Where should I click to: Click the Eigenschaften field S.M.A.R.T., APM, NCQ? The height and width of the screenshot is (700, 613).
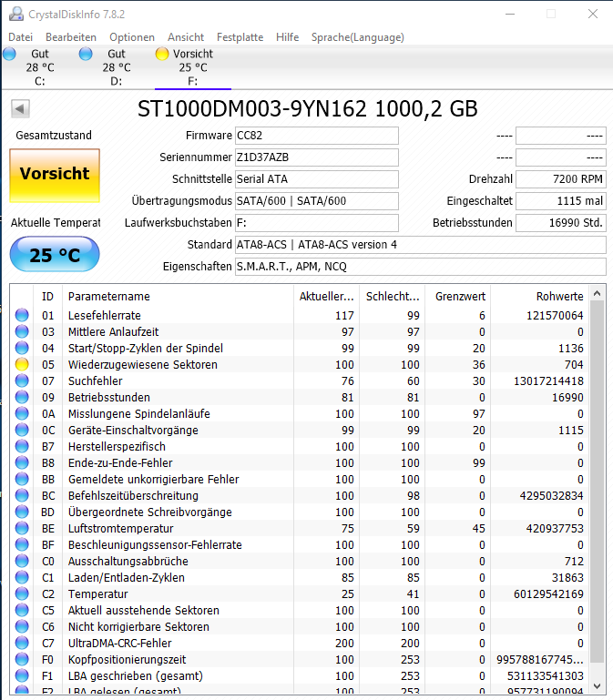click(421, 267)
